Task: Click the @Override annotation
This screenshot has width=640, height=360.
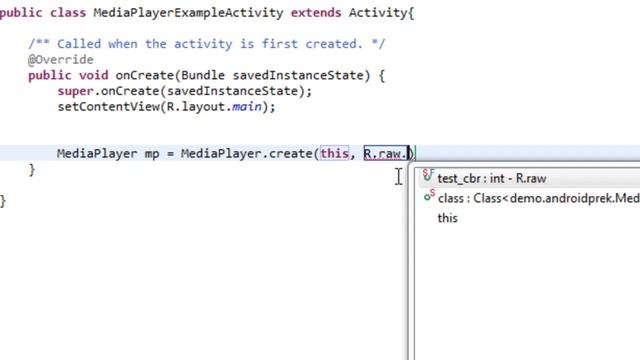Action: tap(61, 60)
